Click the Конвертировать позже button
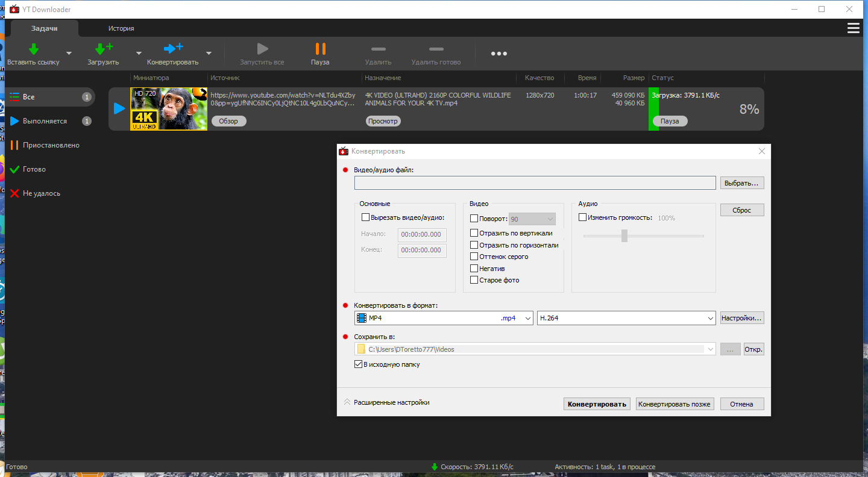868x477 pixels. [x=675, y=404]
